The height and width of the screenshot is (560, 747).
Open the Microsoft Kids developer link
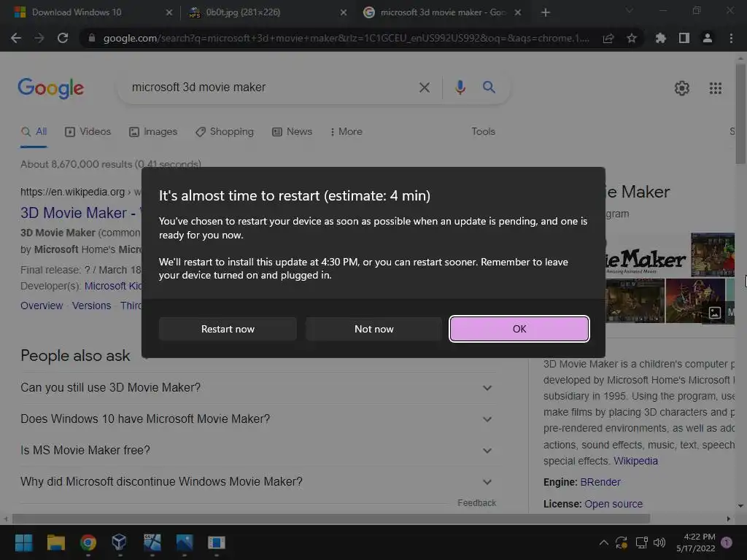112,286
